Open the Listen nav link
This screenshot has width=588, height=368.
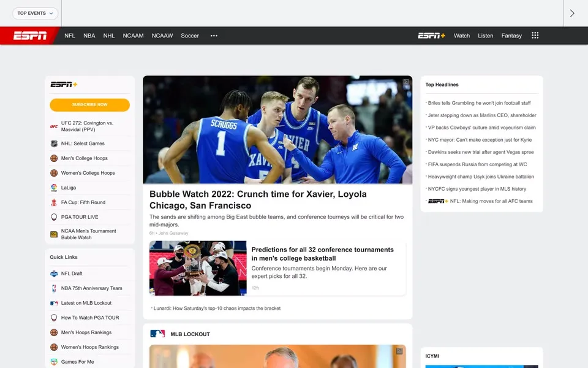(485, 36)
